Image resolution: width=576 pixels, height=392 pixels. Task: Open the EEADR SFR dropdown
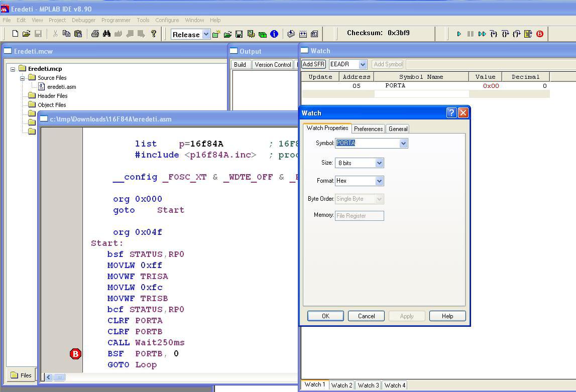pos(363,64)
